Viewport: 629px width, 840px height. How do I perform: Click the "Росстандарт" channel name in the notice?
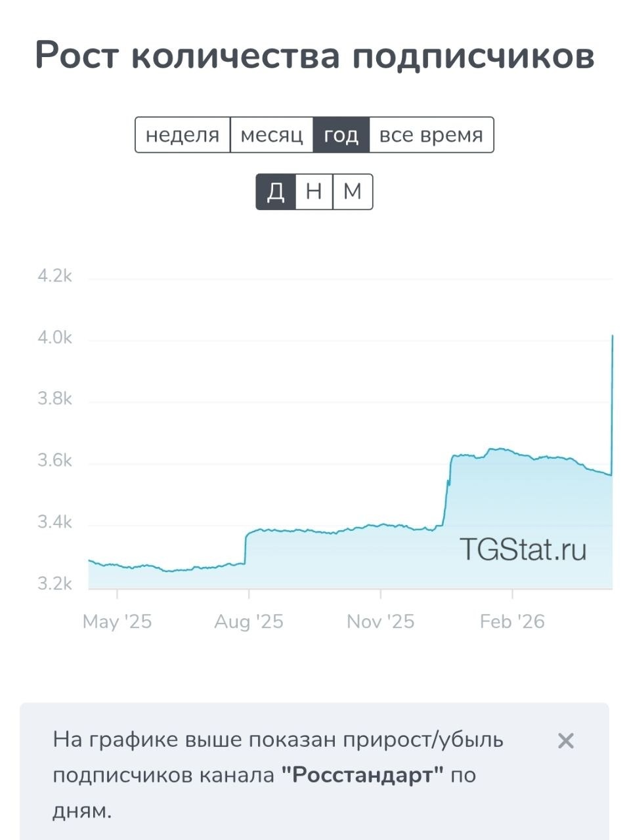[363, 775]
